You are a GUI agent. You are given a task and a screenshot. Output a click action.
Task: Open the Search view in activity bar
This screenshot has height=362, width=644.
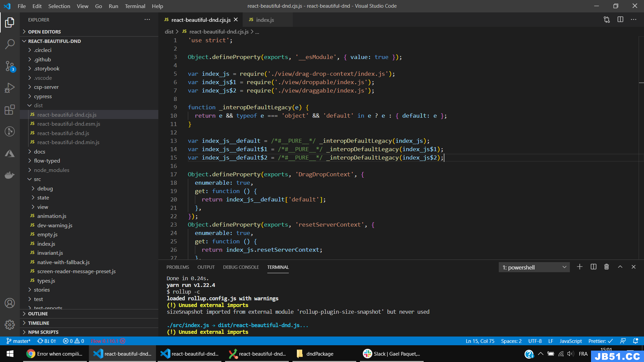(10, 44)
